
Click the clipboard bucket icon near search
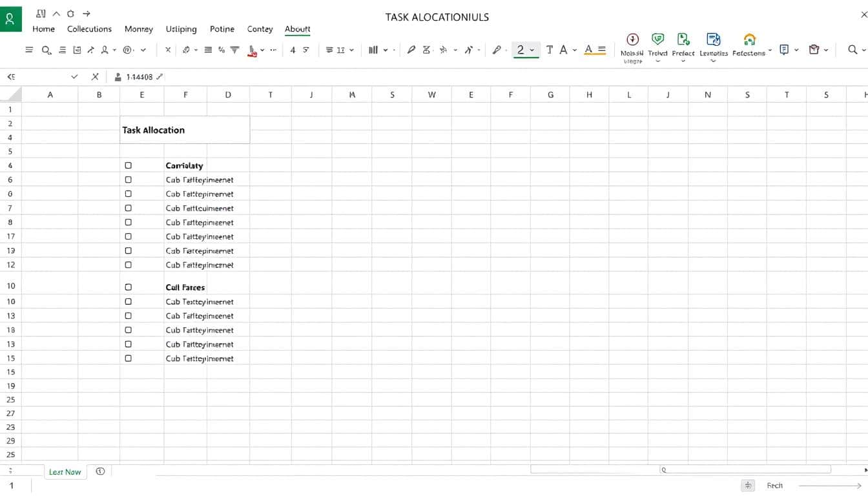click(814, 50)
